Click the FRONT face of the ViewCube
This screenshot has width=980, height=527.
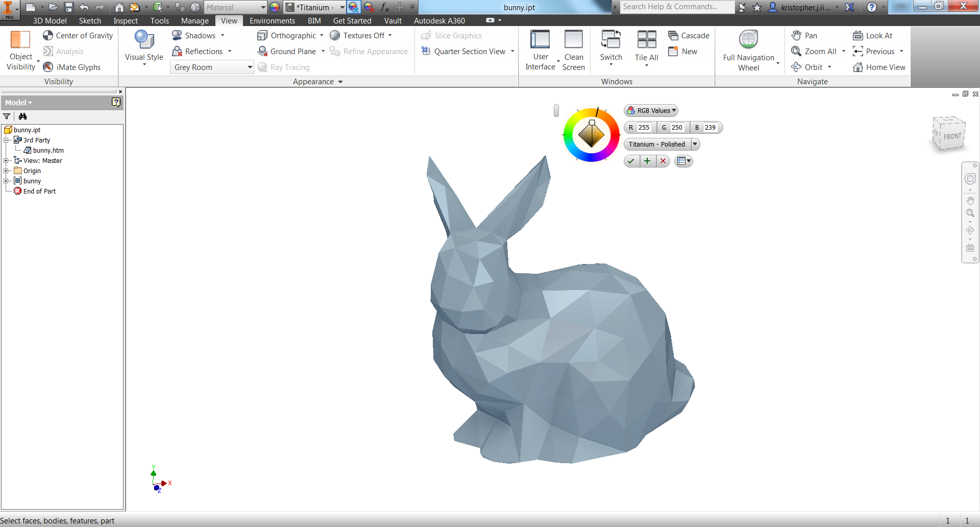pos(951,136)
